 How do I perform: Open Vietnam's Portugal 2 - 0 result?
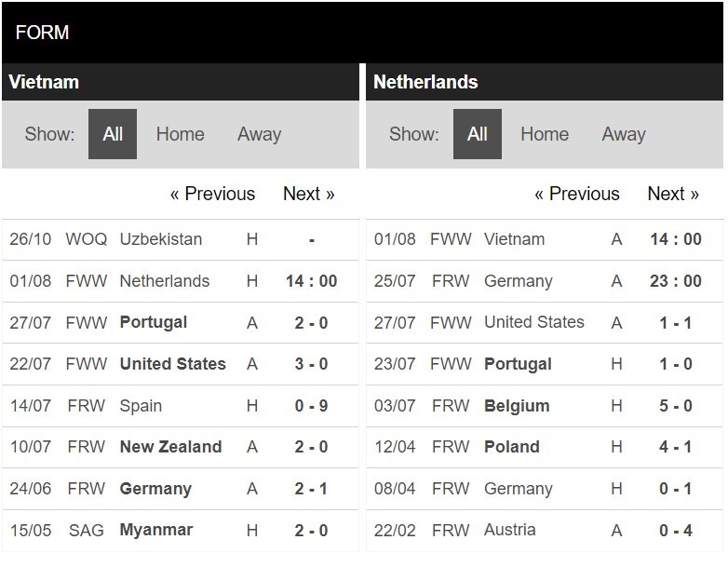coord(181,323)
